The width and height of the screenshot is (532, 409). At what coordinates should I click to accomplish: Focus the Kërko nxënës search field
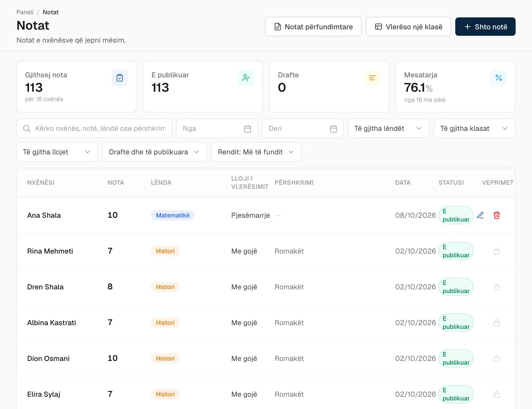pyautogui.click(x=94, y=128)
